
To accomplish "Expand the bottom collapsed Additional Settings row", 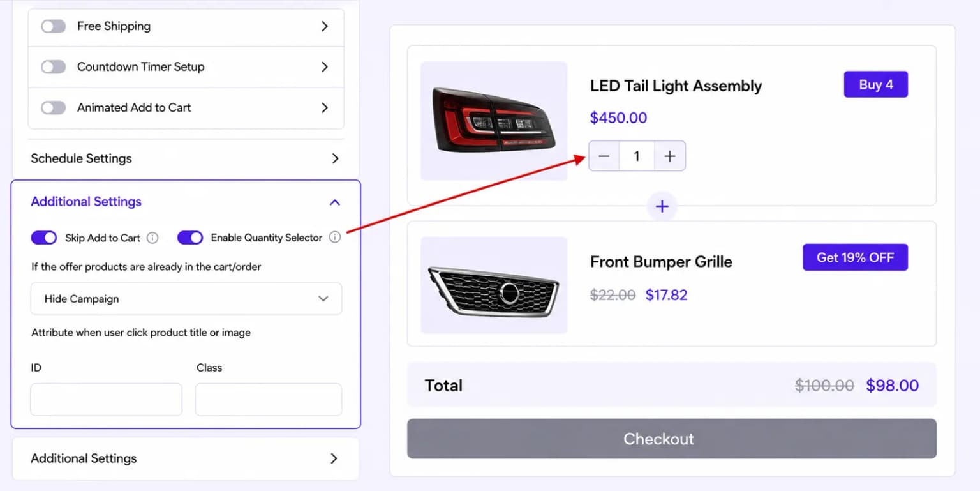I will pyautogui.click(x=186, y=458).
